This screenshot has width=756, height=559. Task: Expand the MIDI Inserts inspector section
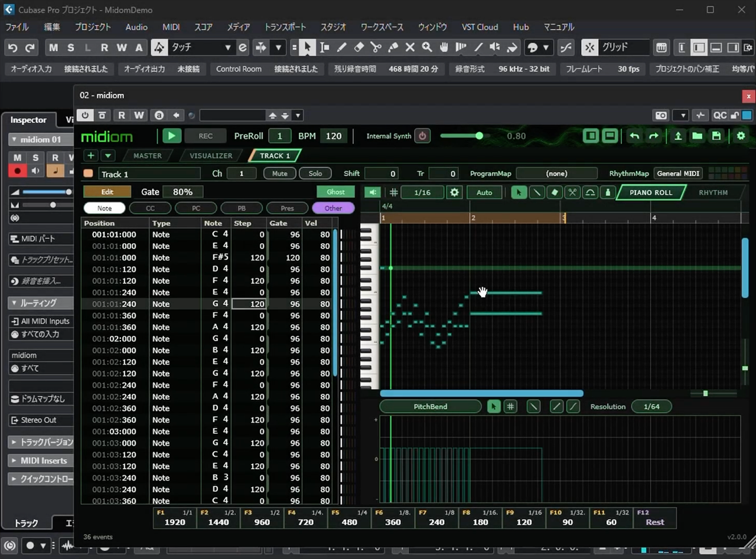point(41,460)
